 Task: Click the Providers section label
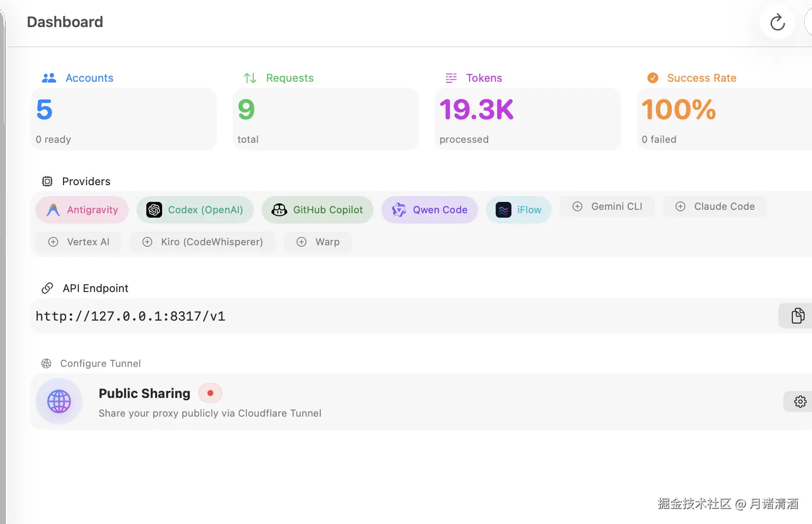pos(86,181)
